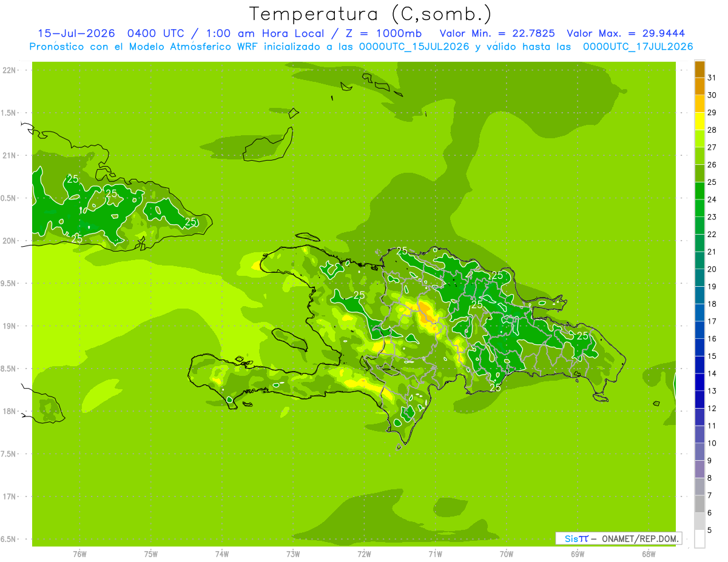Click the orange legend swatch between 30 and 31

699,87
